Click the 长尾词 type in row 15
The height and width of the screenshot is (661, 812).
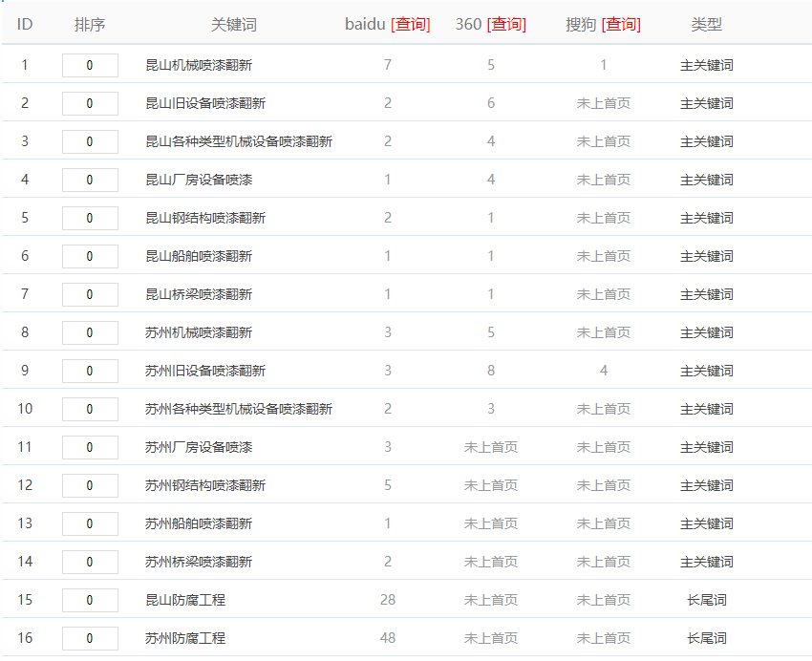click(706, 600)
